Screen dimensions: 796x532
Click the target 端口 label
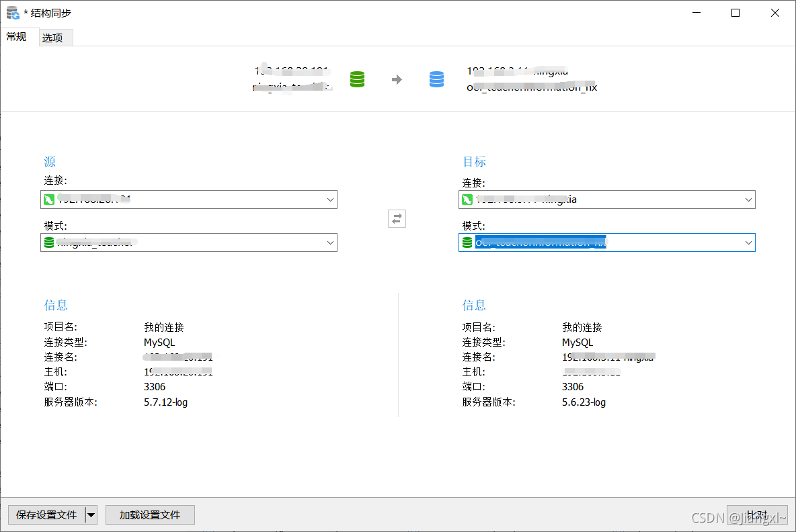click(474, 387)
